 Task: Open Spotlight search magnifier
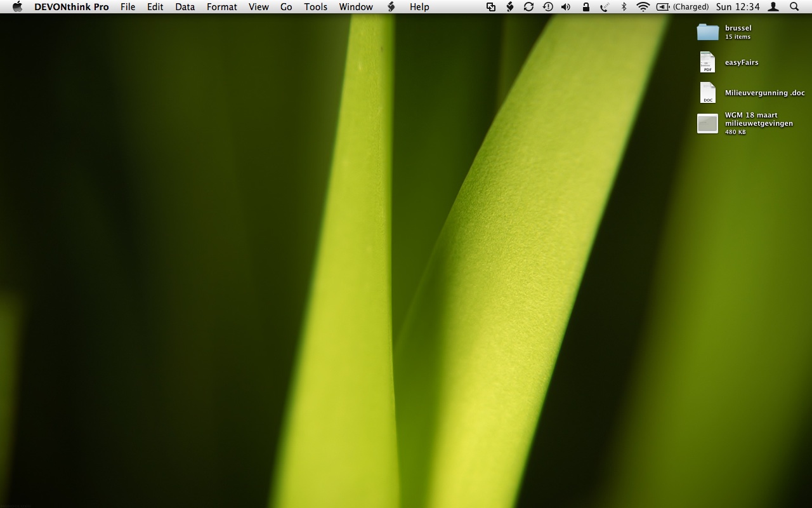(794, 7)
